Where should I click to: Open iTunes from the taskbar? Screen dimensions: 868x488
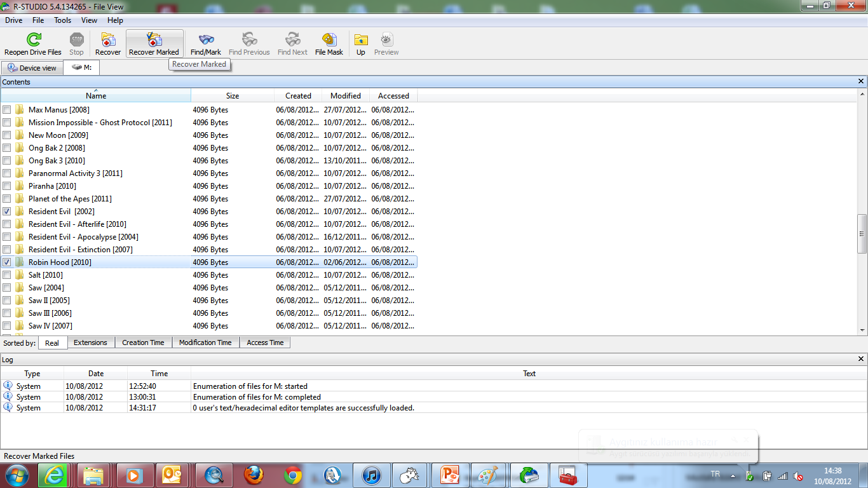(371, 475)
